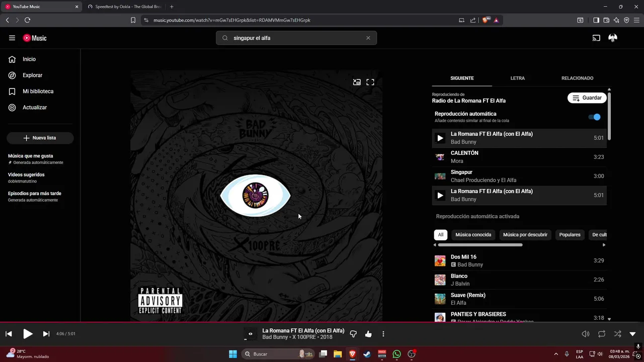Open Steam from the taskbar
This screenshot has width=644, height=362.
367,354
